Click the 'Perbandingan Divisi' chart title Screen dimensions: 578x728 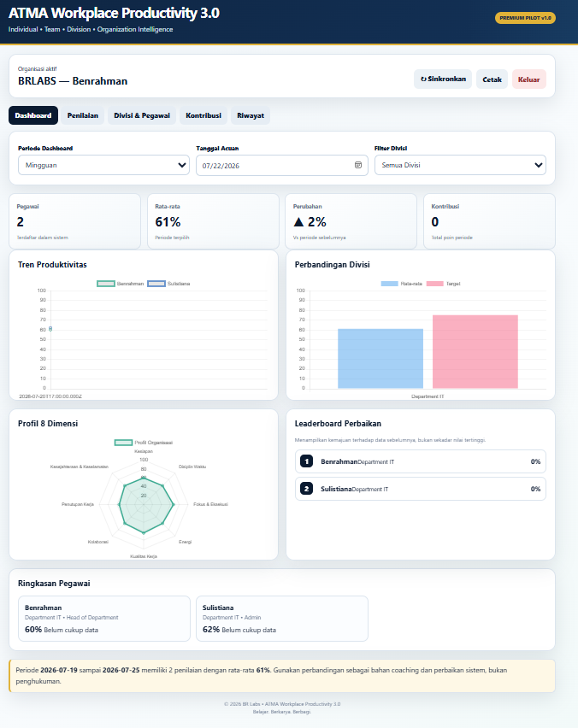click(x=333, y=265)
